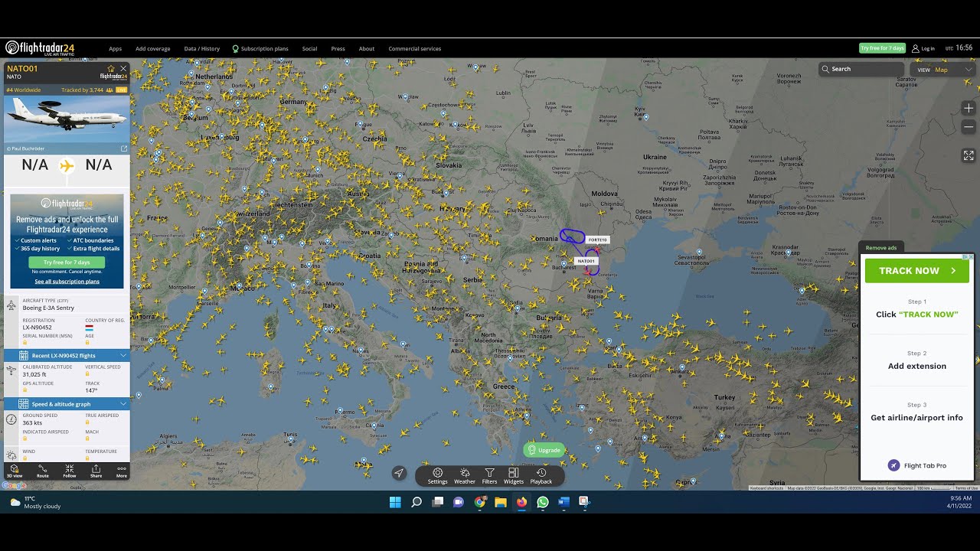Click the green Upgrade button

point(544,450)
